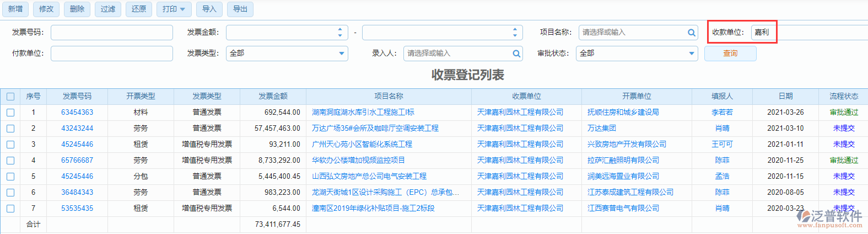This screenshot has width=868, height=234.
Task: Click the 删除 toolbar button
Action: point(77,9)
